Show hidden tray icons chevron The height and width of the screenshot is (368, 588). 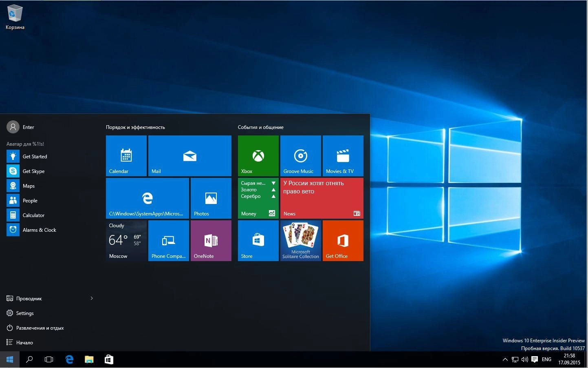coord(505,359)
